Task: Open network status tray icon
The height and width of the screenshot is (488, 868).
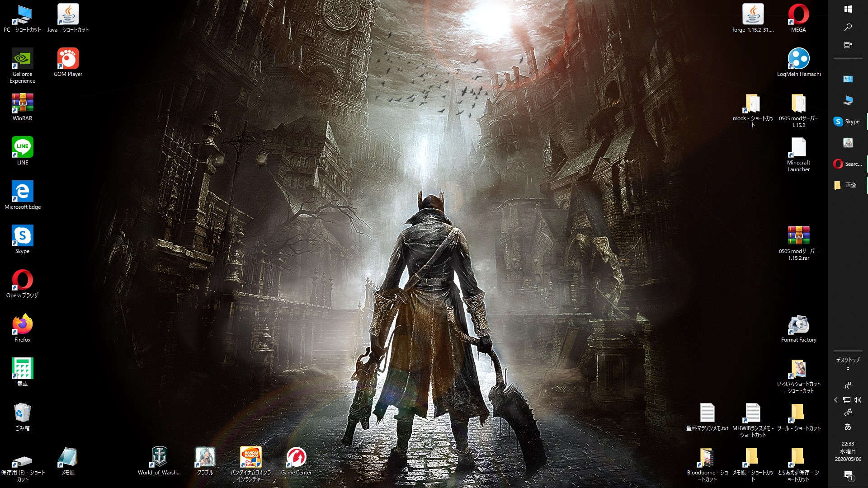Action: pyautogui.click(x=846, y=400)
